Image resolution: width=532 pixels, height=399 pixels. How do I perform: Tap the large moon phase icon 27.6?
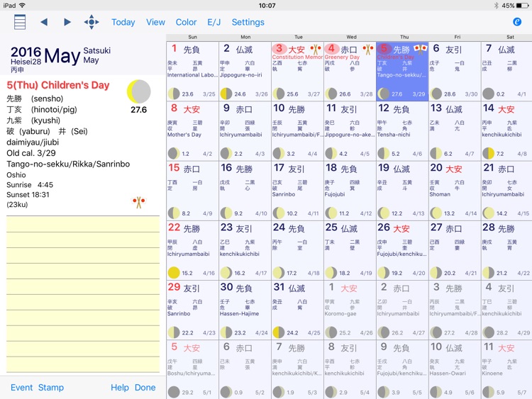[139, 91]
